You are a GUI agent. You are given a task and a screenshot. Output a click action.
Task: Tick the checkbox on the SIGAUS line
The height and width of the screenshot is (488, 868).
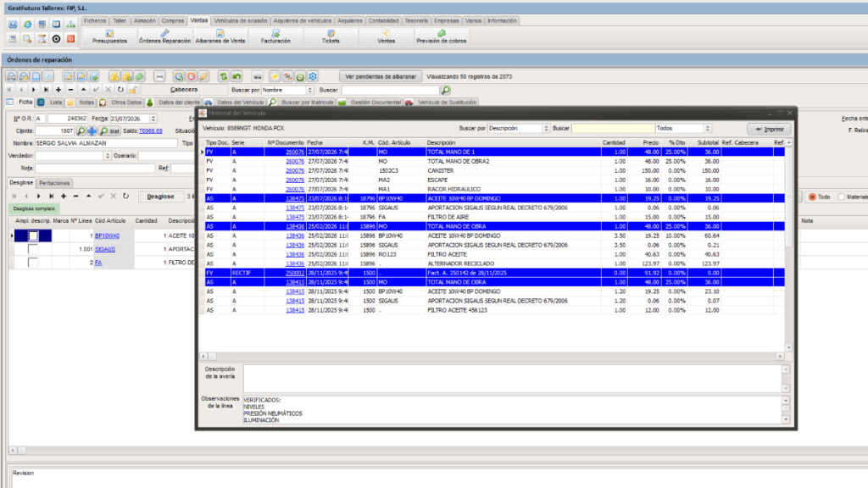33,249
